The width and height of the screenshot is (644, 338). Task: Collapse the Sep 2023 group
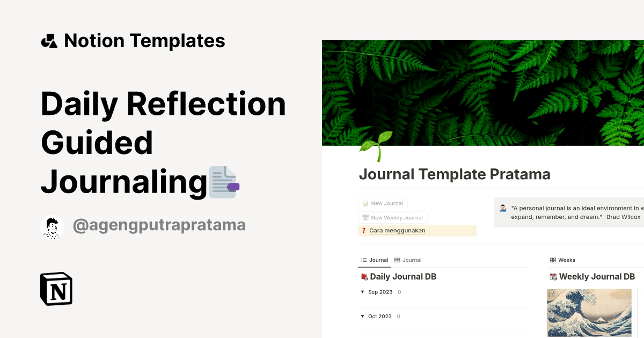[x=362, y=292]
